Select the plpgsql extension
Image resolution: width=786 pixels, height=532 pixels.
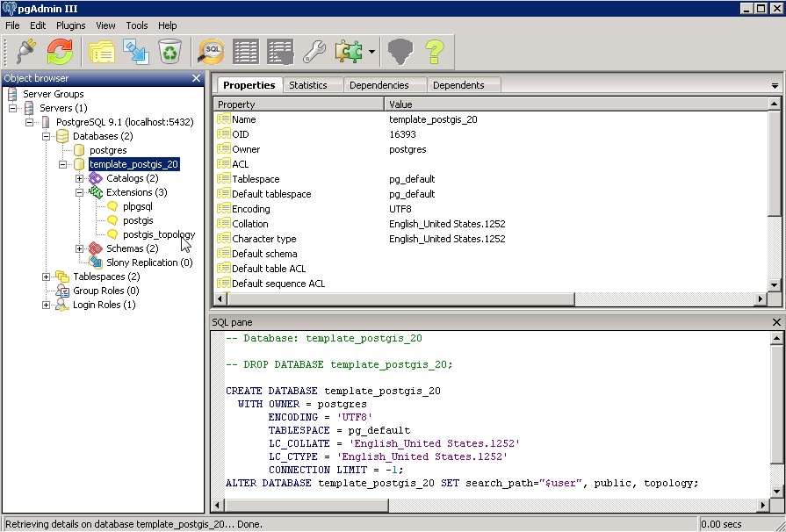[x=138, y=206]
